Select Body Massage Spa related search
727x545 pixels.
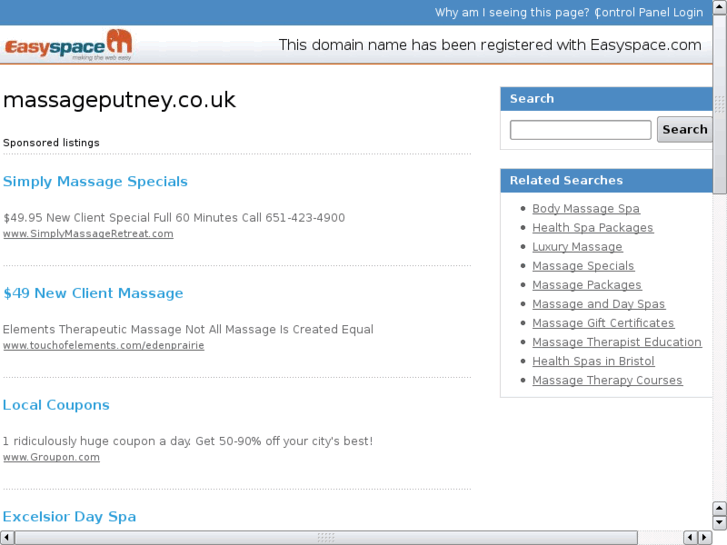[x=586, y=209]
